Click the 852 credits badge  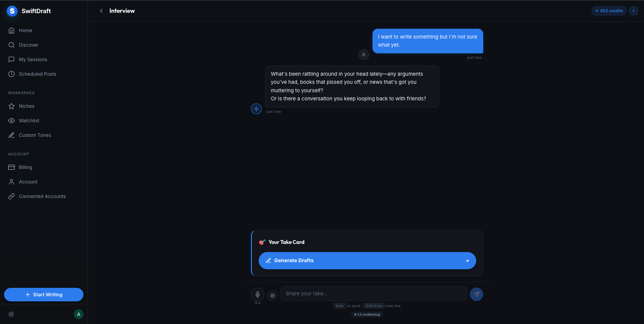point(609,10)
